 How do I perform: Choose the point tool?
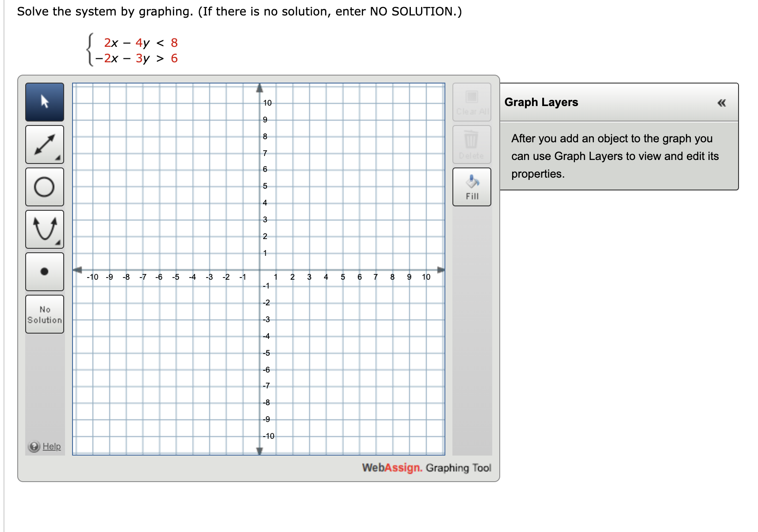pyautogui.click(x=45, y=272)
